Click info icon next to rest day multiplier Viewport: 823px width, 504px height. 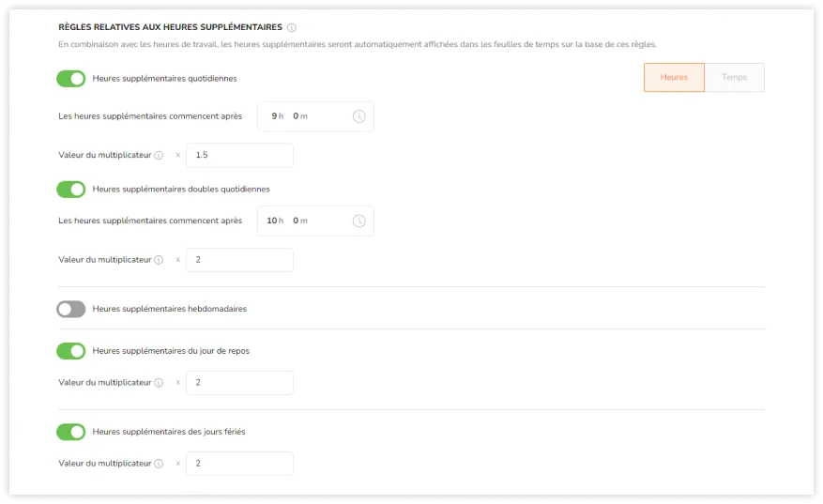click(x=159, y=383)
